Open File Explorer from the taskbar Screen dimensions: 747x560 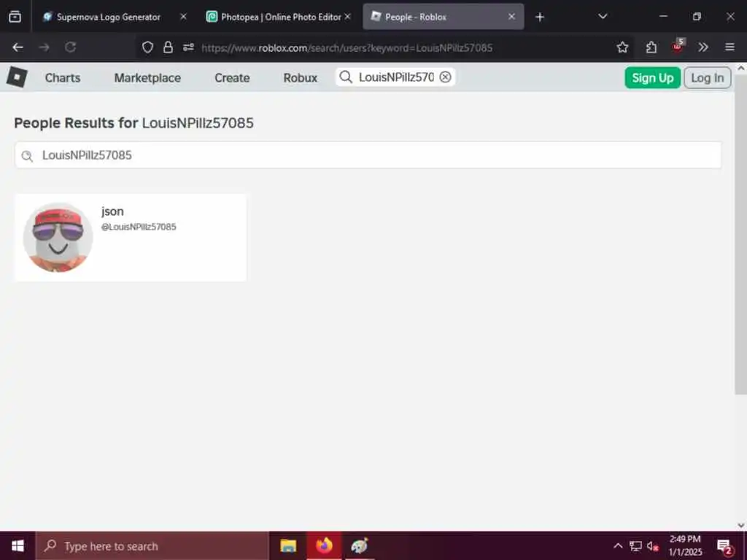(288, 545)
